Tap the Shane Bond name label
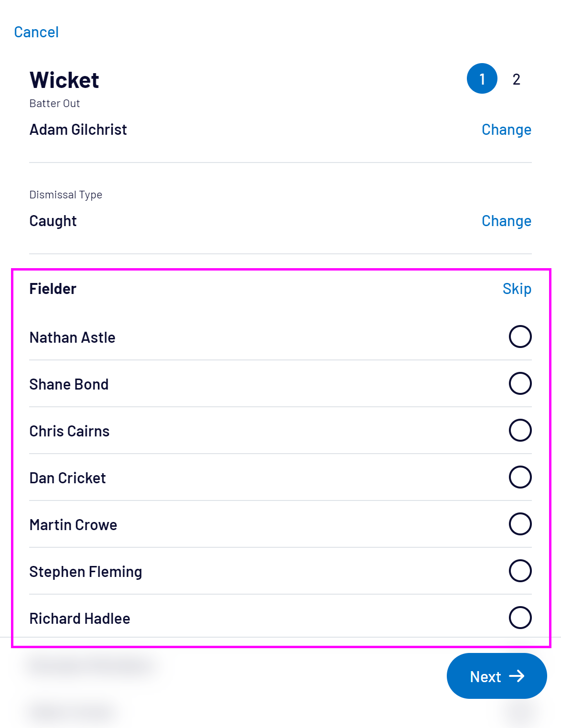Screen dimensions: 561x728 click(69, 384)
